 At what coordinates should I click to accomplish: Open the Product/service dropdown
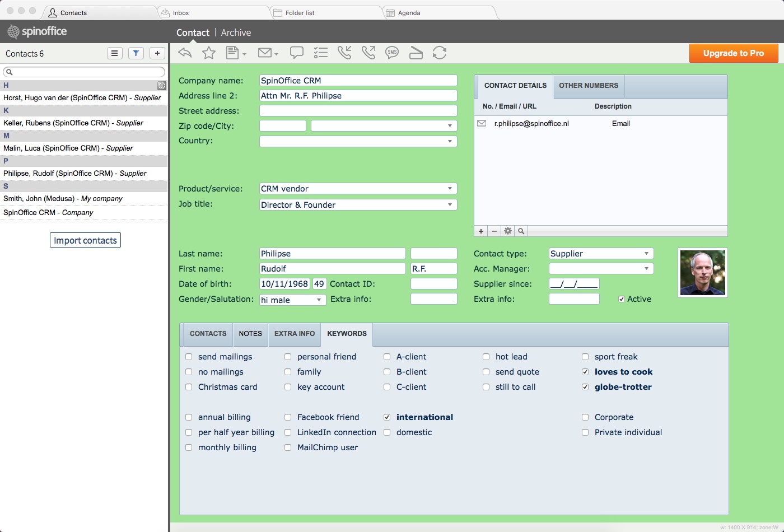coord(450,189)
